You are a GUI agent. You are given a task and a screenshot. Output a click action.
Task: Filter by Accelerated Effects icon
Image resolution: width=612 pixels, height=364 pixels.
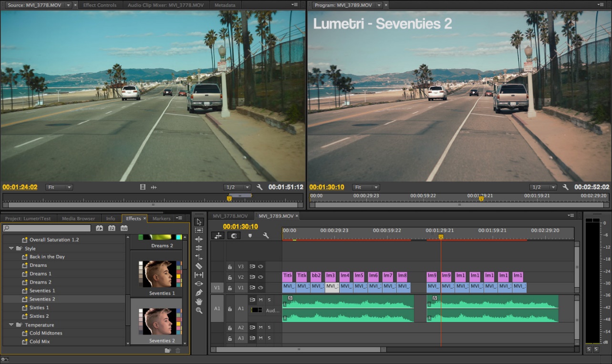point(100,228)
